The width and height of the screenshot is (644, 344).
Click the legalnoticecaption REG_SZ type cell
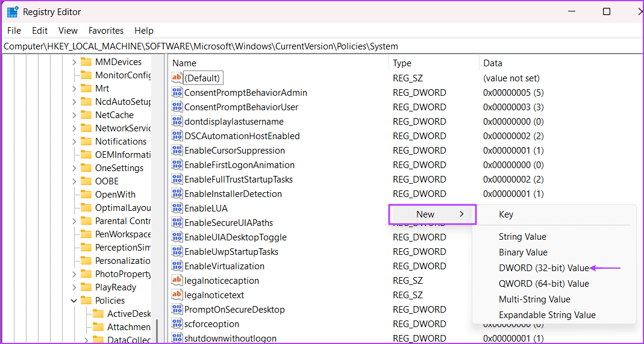pyautogui.click(x=407, y=280)
